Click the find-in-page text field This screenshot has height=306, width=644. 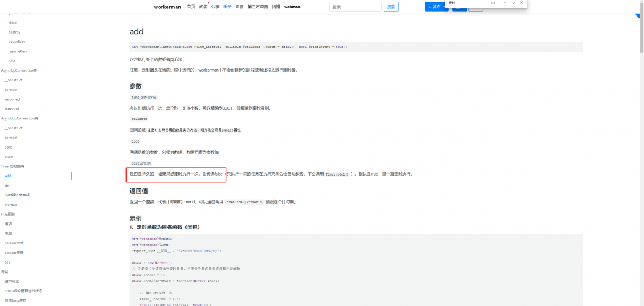[466, 3]
